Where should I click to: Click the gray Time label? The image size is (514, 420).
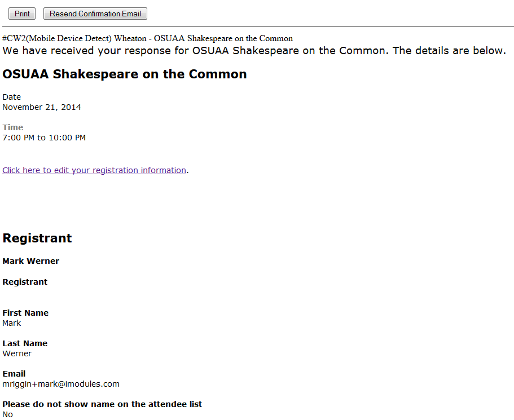click(13, 127)
